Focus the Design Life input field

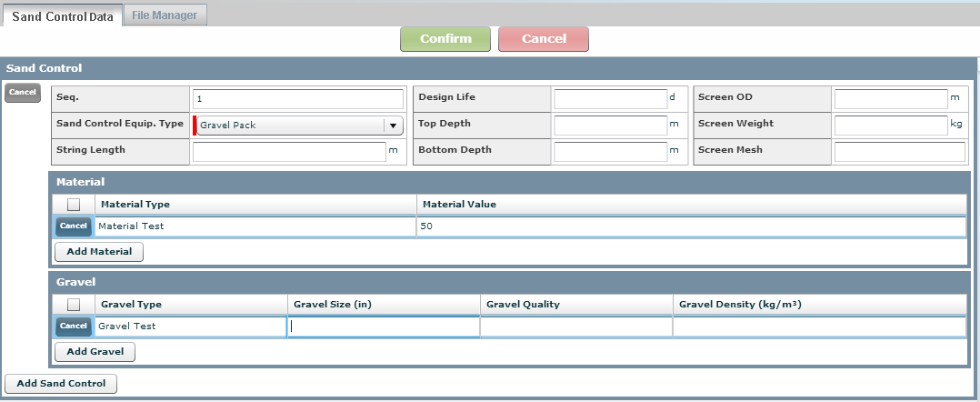click(x=610, y=98)
